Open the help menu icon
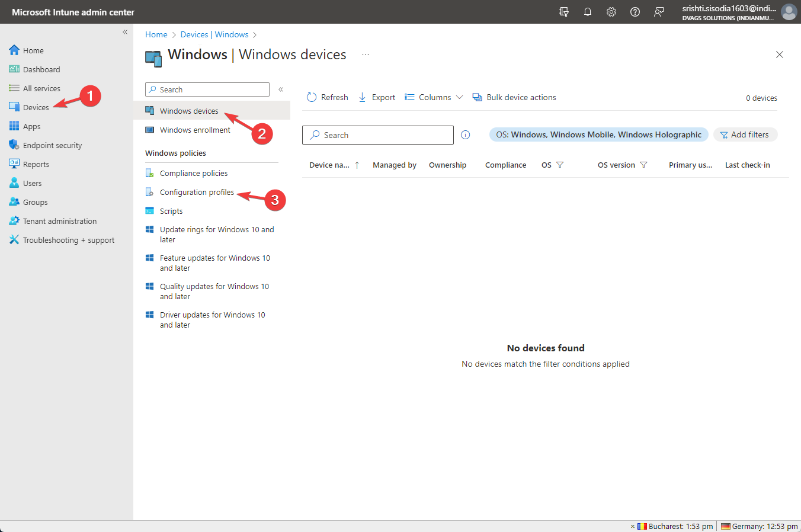The width and height of the screenshot is (801, 532). coord(635,12)
